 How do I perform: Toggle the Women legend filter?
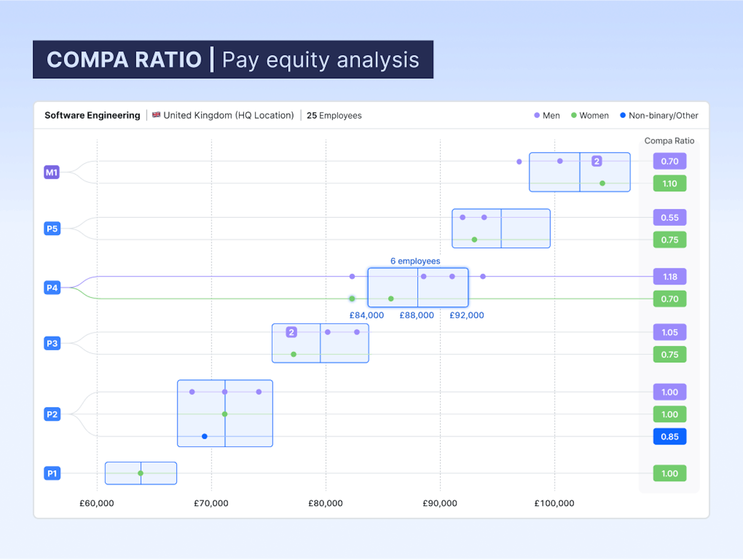coord(590,115)
